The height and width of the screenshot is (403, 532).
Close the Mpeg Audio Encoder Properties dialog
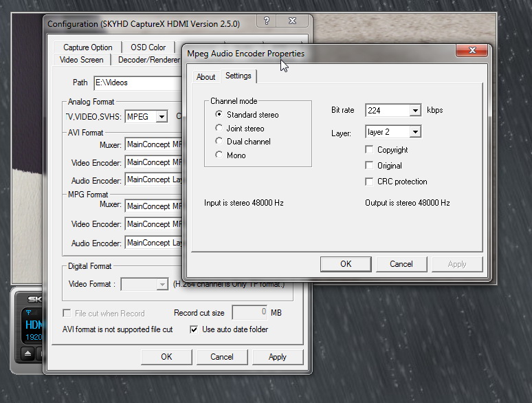tap(473, 52)
